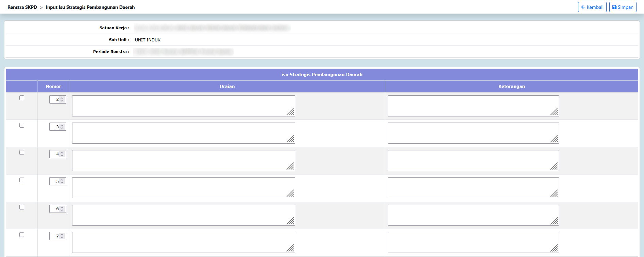Focus the Keterangan text area in row 3
The height and width of the screenshot is (257, 644).
tap(473, 133)
